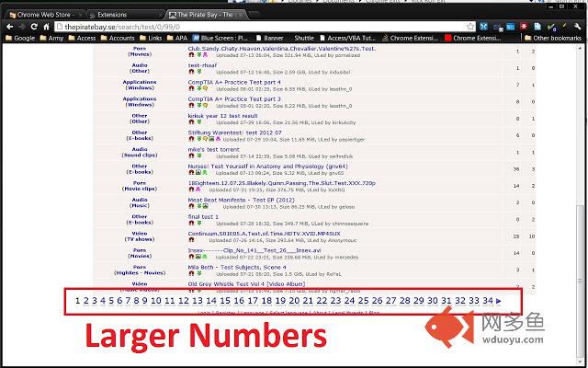This screenshot has height=368, width=588.
Task: Open the Access/VBA Tut... bookmark
Action: coord(347,38)
